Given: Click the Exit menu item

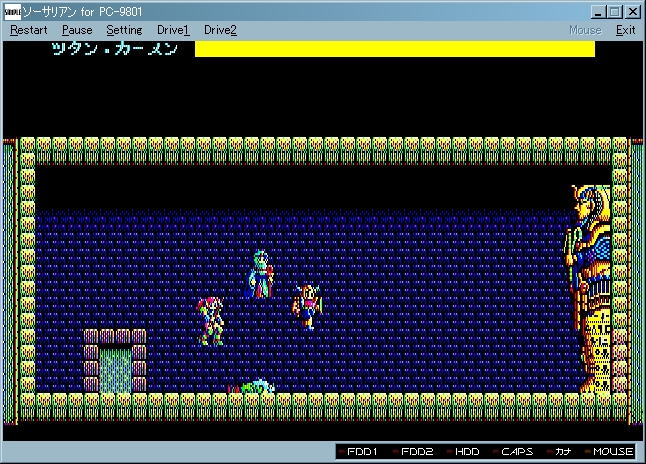Looking at the screenshot, I should click(625, 30).
